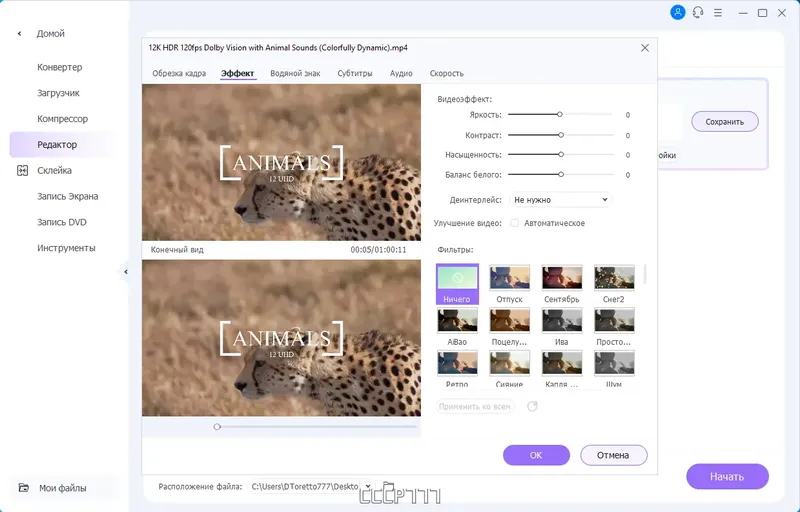Click the original video preview image
Viewport: 800px width, 512px height.
click(x=281, y=162)
